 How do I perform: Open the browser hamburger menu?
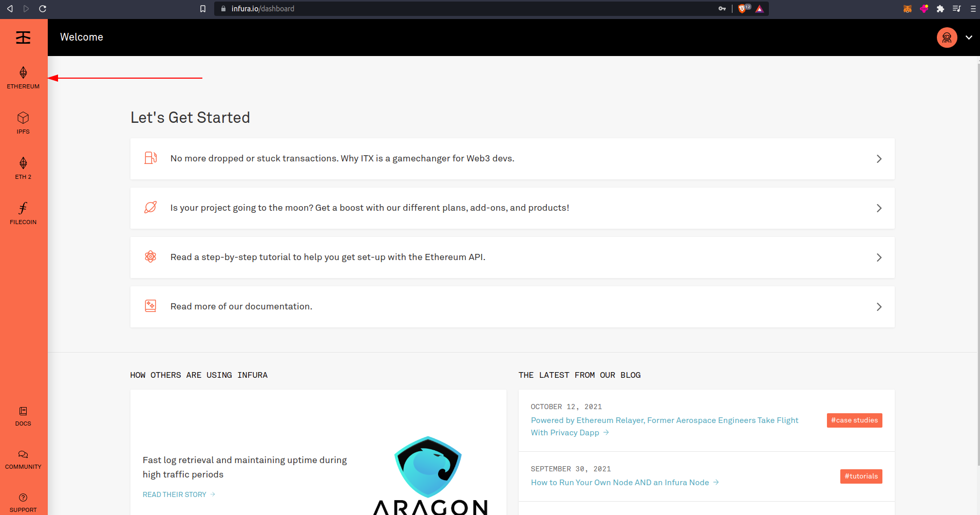tap(973, 9)
